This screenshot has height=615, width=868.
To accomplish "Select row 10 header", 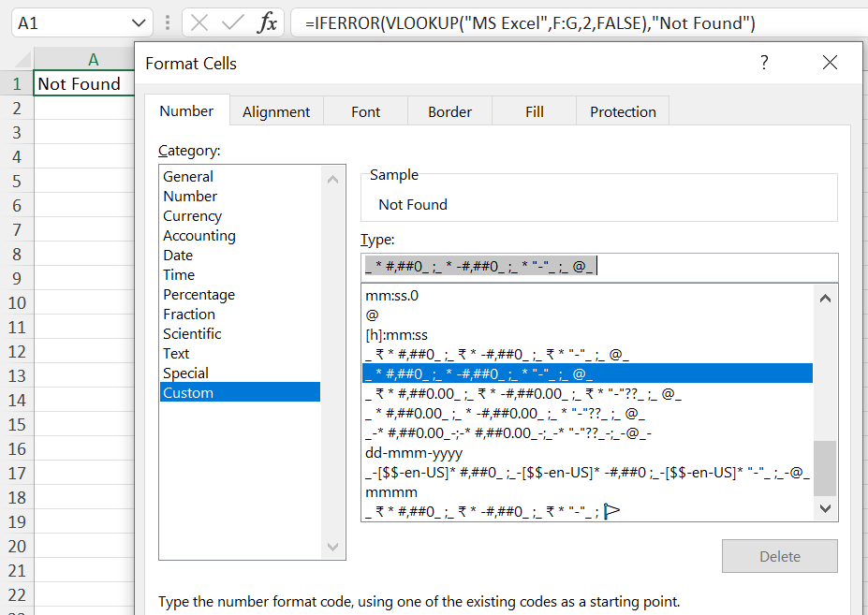I will click(x=17, y=302).
